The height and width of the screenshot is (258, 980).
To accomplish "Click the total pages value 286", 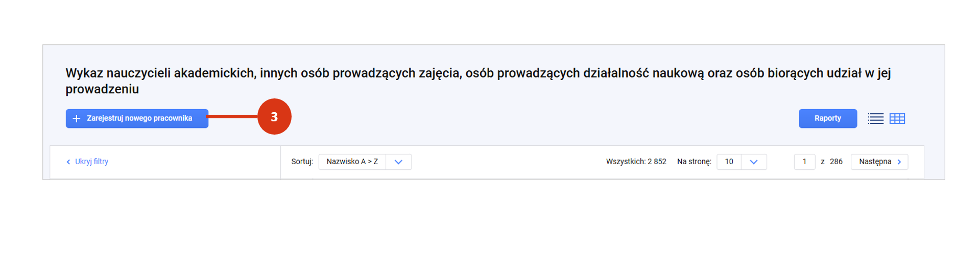I will click(836, 162).
